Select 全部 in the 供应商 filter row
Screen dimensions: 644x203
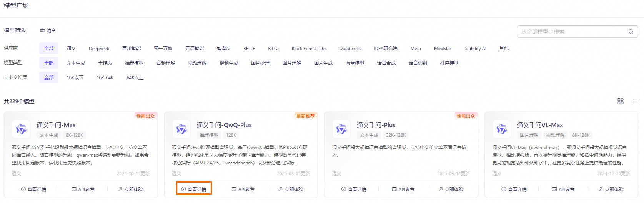click(49, 48)
